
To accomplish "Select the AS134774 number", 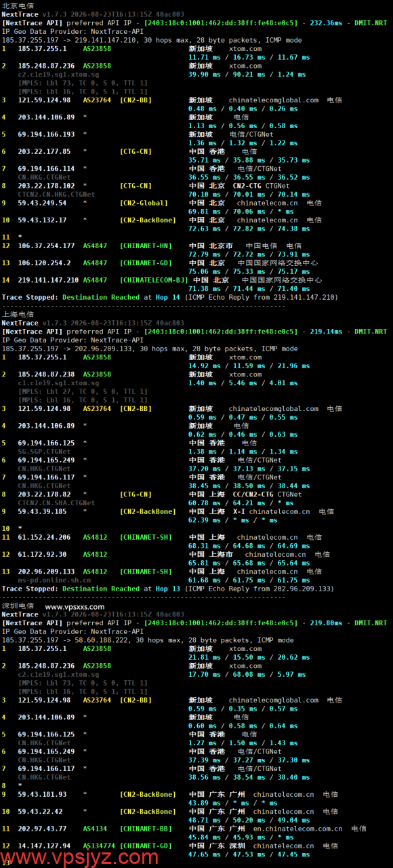I will (99, 846).
